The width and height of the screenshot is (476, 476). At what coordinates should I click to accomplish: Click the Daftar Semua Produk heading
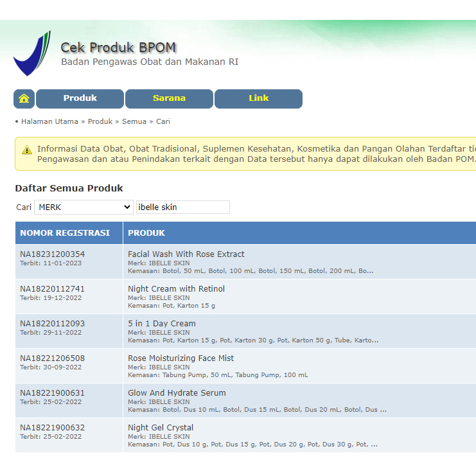point(69,188)
